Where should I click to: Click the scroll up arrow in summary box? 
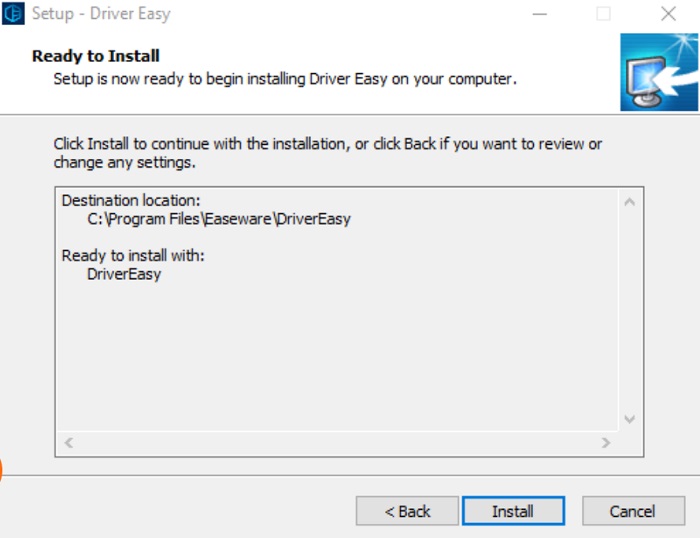pos(629,202)
